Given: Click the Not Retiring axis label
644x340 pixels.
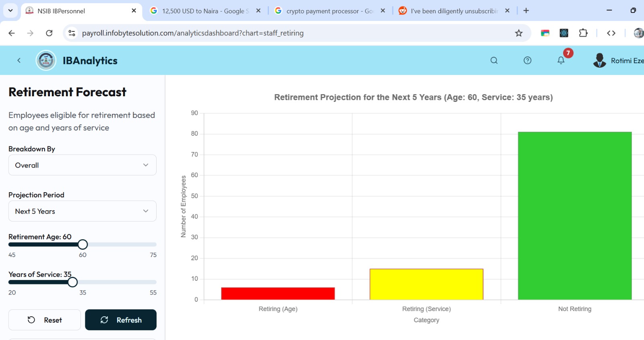Looking at the screenshot, I should click(x=575, y=309).
